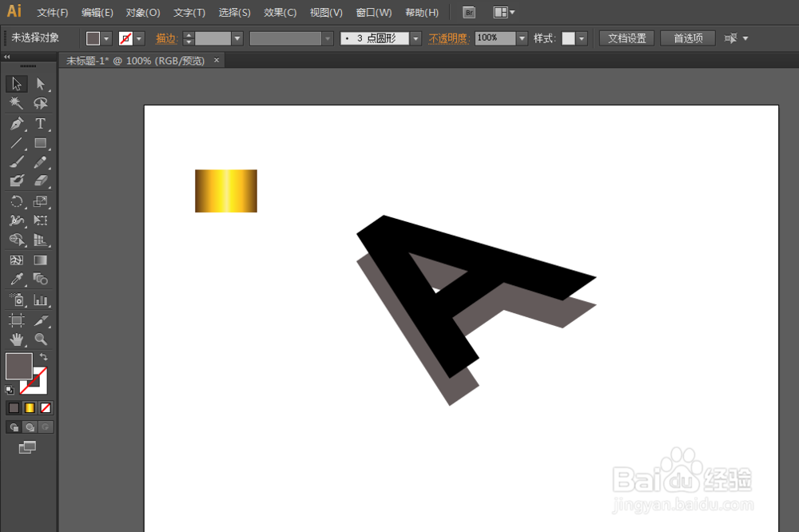Open the 不透明度 transparency panel link

(448, 38)
